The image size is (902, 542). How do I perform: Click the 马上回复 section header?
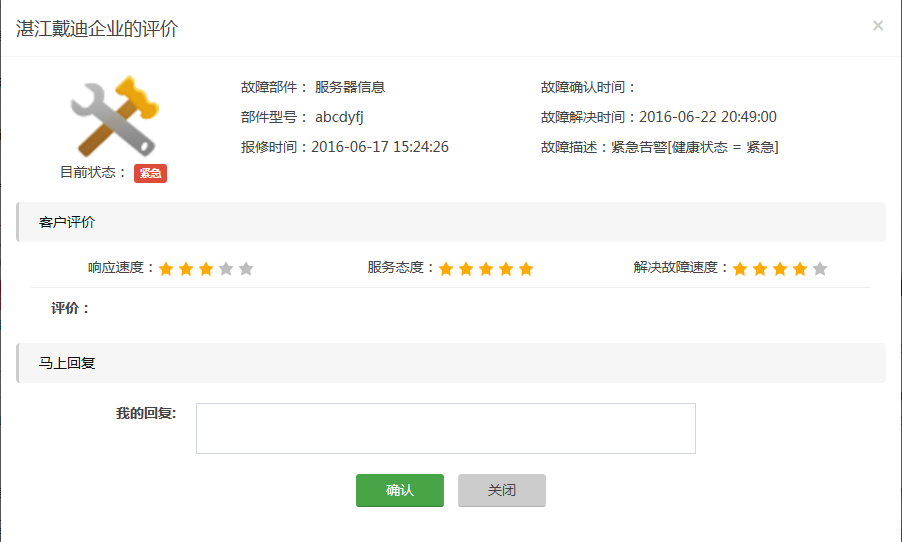(x=451, y=363)
